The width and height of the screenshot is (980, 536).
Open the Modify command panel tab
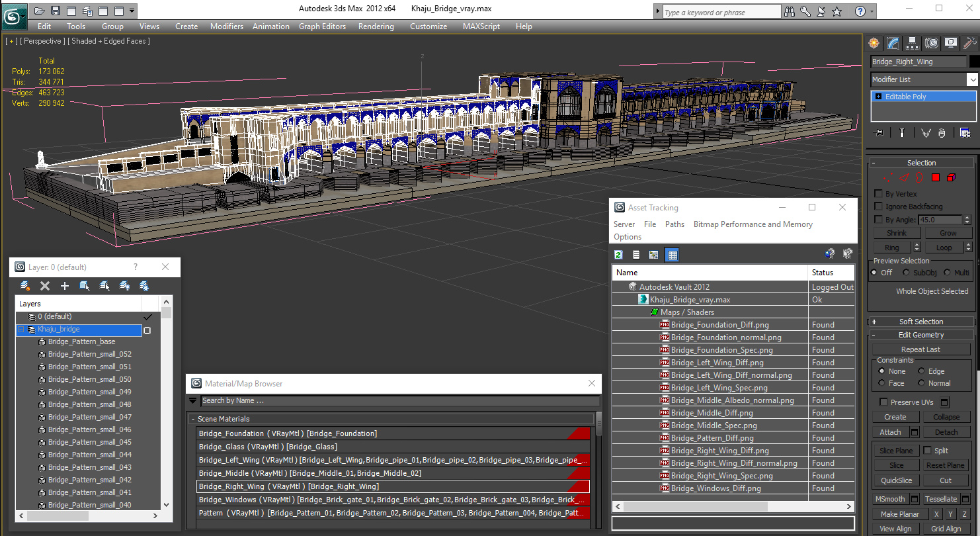pos(893,43)
